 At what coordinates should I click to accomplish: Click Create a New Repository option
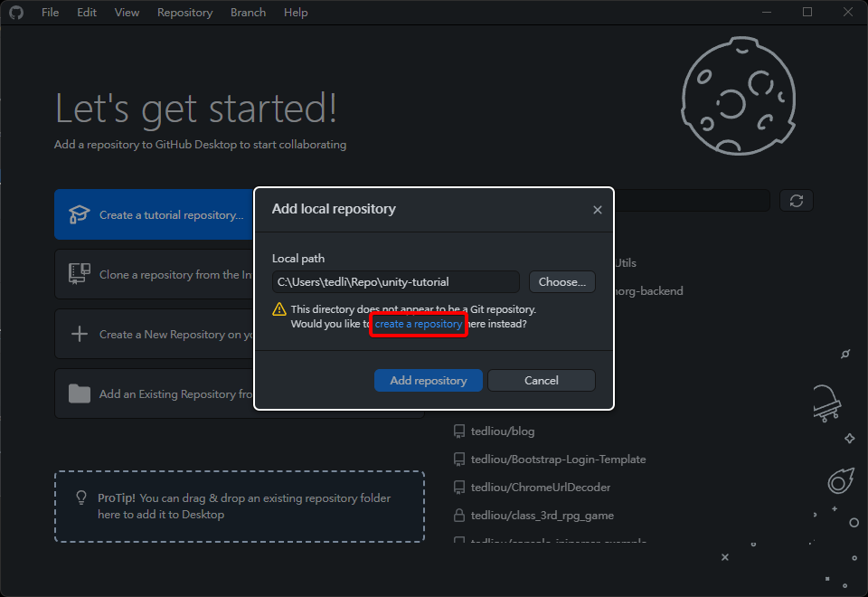(x=154, y=334)
